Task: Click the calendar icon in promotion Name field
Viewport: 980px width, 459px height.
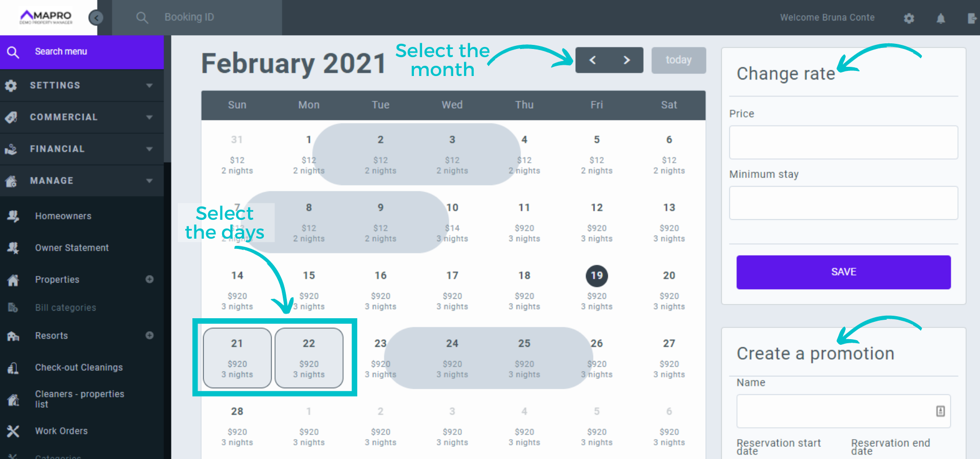Action: click(940, 411)
